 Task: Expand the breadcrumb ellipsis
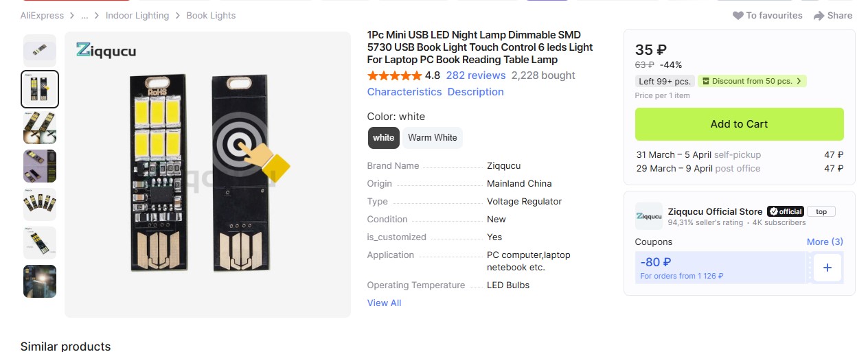pos(84,16)
